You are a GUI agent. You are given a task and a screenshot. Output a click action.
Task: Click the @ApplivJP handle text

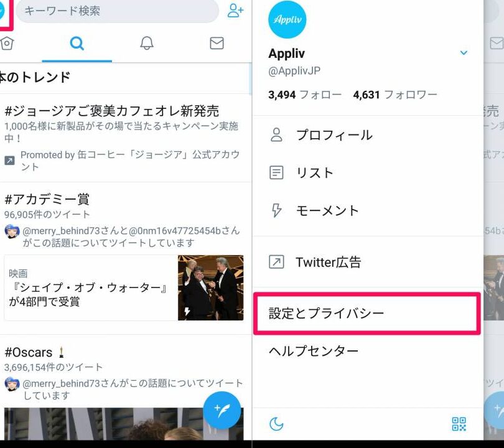pyautogui.click(x=294, y=71)
